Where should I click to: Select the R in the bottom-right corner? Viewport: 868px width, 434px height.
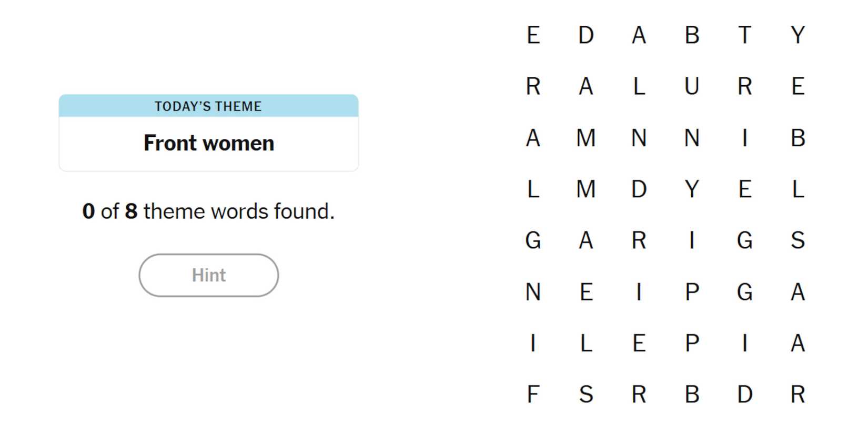[798, 395]
